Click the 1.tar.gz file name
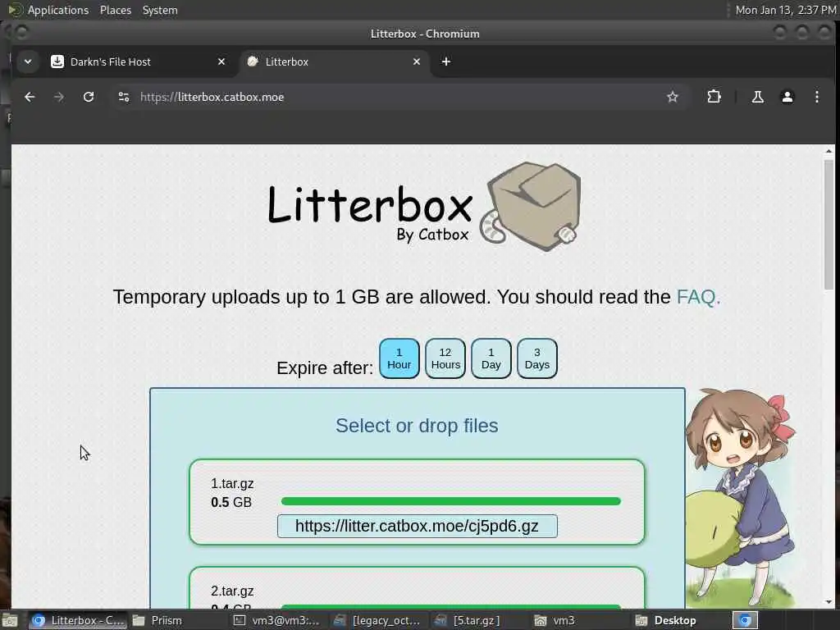Image resolution: width=840 pixels, height=630 pixels. (x=232, y=484)
